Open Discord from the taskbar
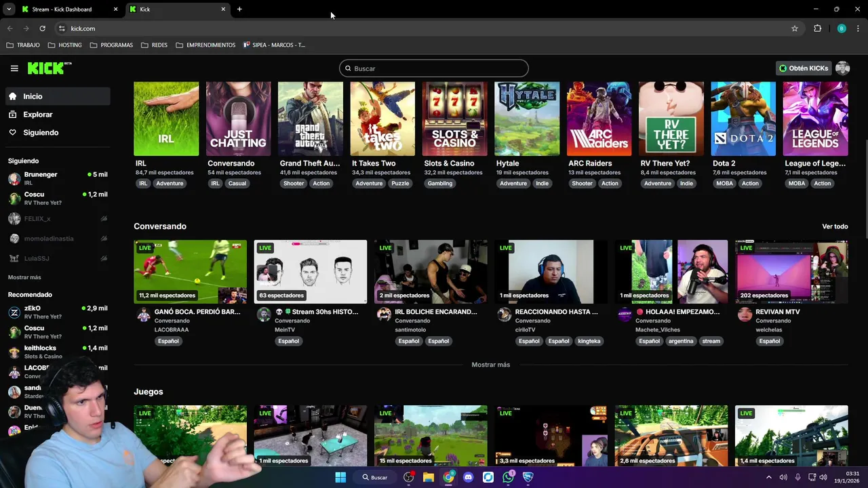This screenshot has height=488, width=868. click(468, 477)
